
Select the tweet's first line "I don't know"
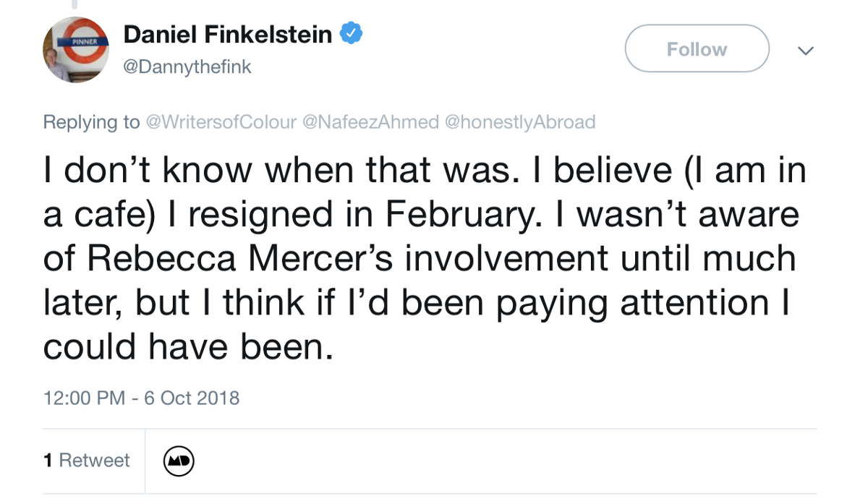point(145,171)
